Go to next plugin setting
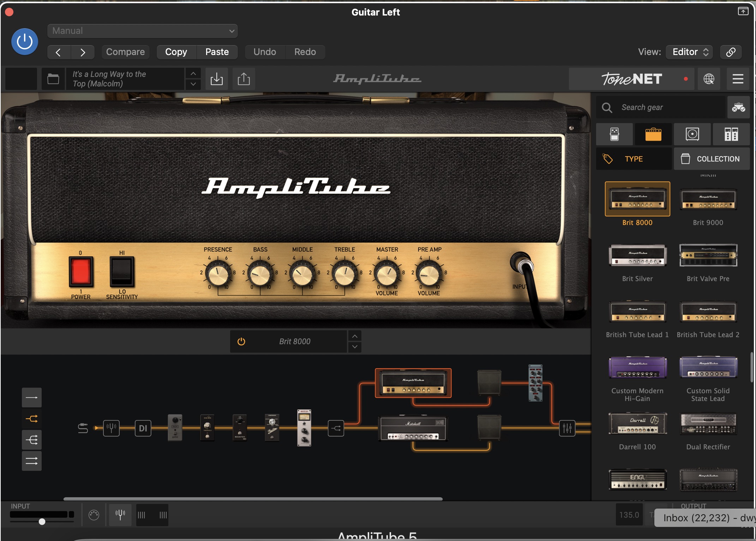Screen dimensions: 756x541 [x=83, y=52]
